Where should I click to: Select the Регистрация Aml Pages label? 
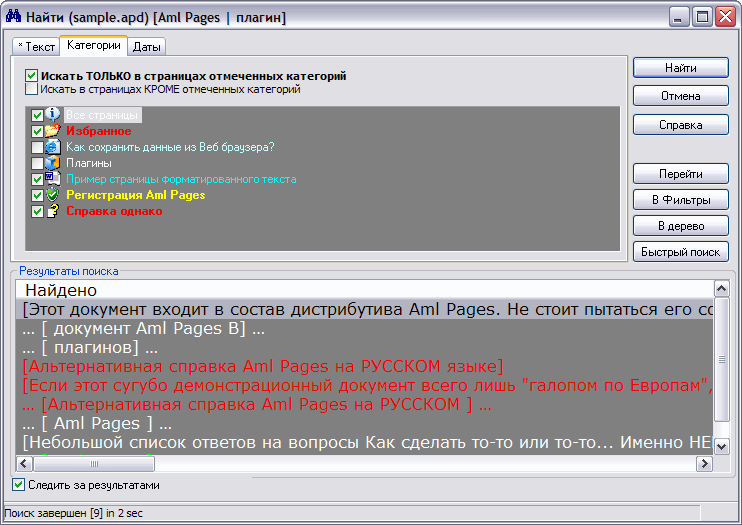[x=136, y=195]
